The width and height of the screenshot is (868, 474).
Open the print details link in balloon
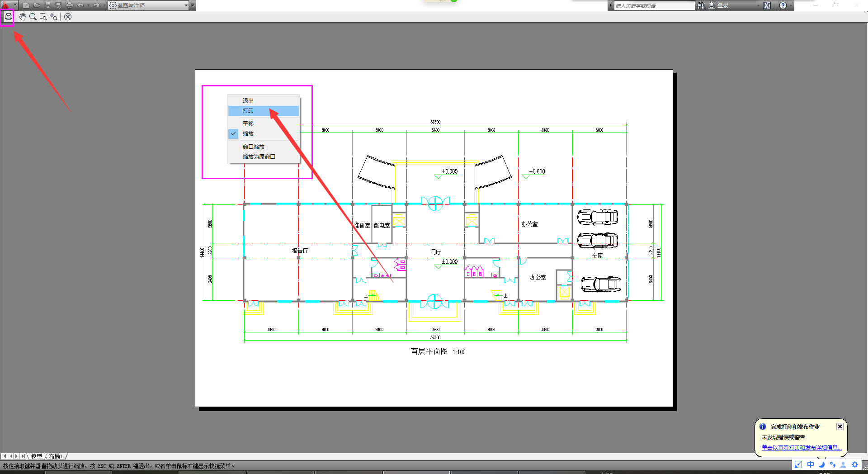click(x=802, y=447)
